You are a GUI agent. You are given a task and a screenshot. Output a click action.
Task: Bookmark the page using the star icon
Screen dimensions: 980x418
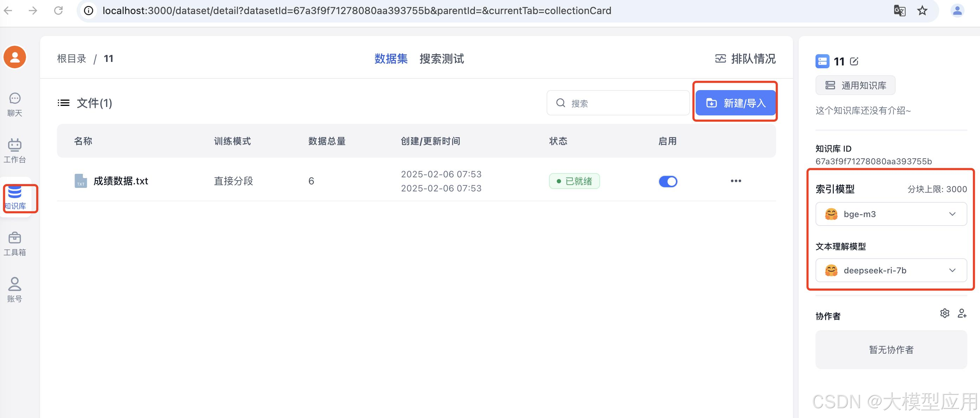pos(922,11)
